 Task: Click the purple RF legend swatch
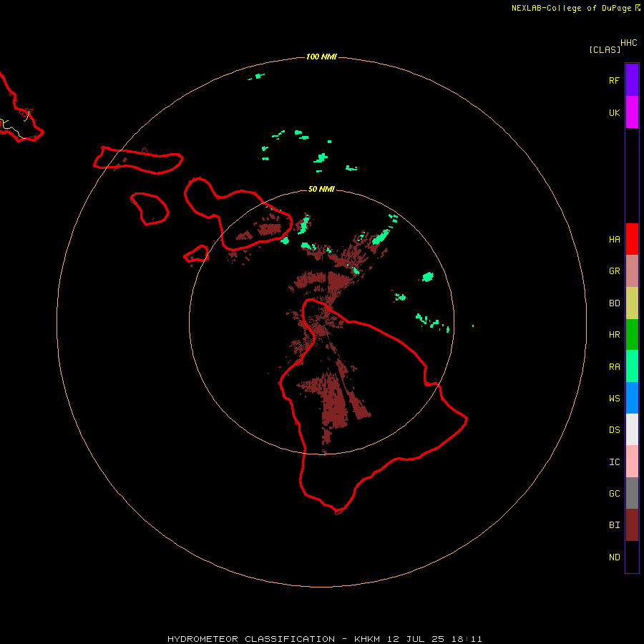(x=632, y=80)
